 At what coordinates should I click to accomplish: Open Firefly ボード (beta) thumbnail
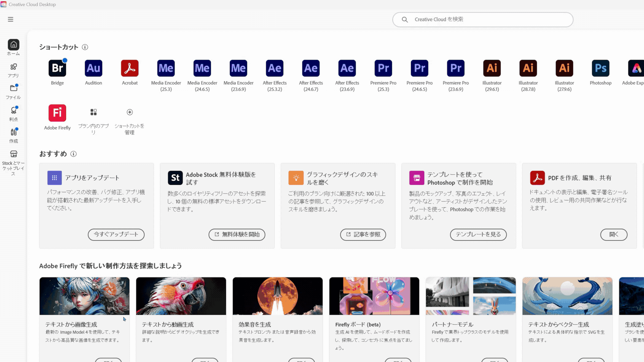pyautogui.click(x=374, y=296)
